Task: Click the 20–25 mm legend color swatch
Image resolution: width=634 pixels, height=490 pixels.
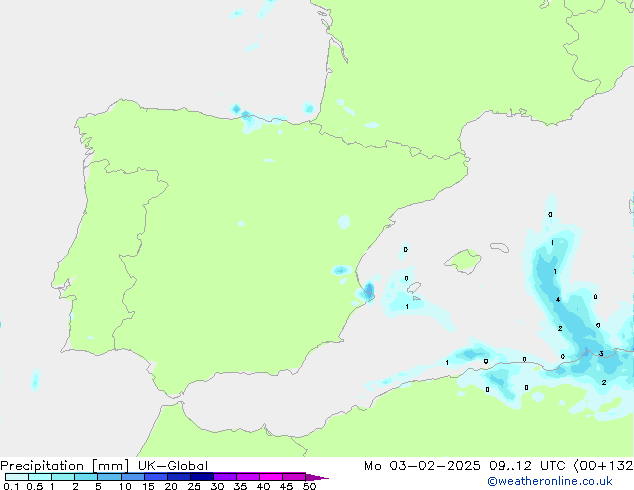Action: 179,477
